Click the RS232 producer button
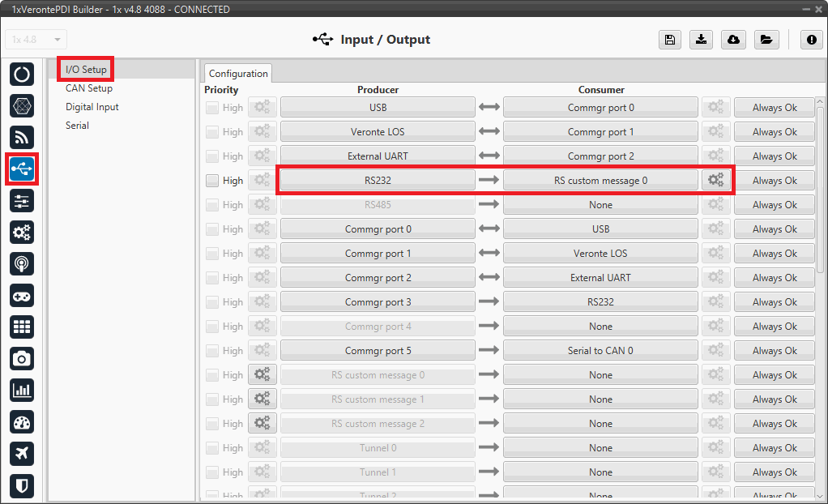Image resolution: width=828 pixels, height=504 pixels. pos(378,180)
